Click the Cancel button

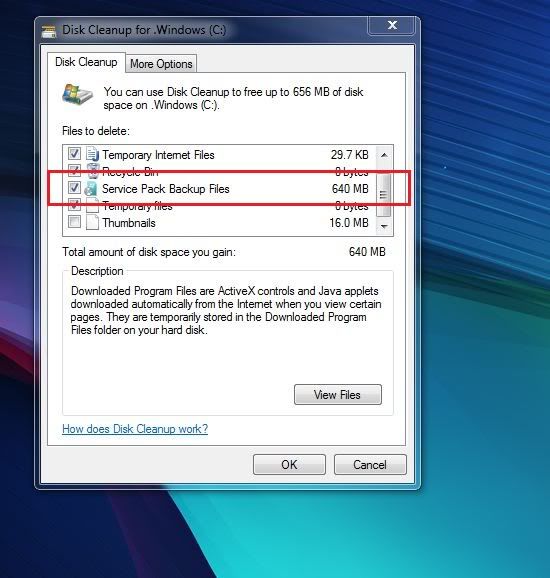[370, 464]
